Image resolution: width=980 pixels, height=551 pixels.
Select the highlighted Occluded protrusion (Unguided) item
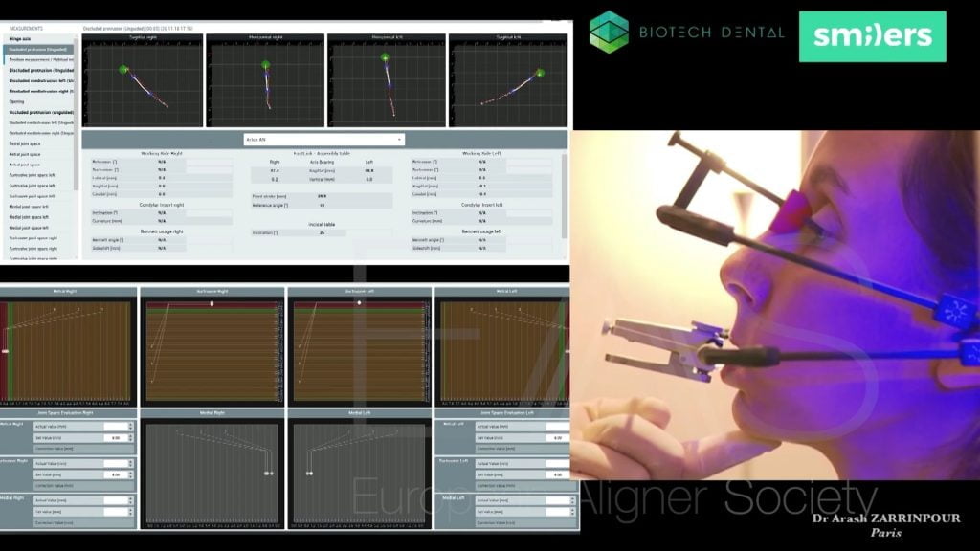coord(40,49)
